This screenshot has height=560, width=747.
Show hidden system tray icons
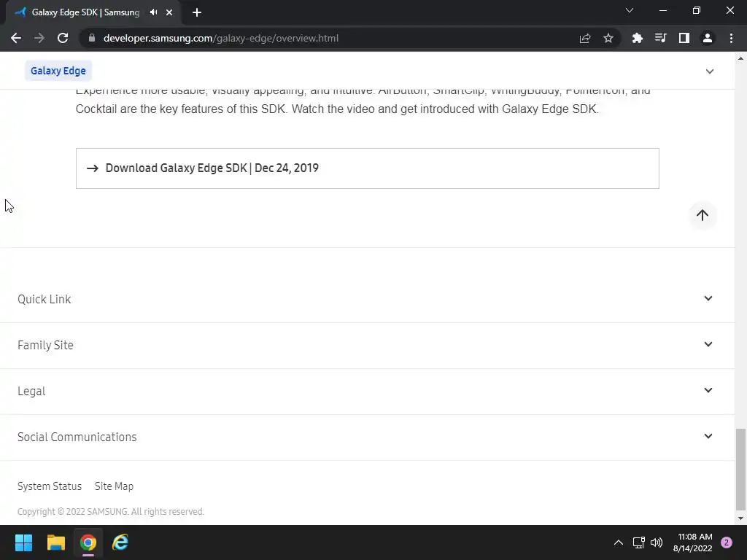point(619,542)
